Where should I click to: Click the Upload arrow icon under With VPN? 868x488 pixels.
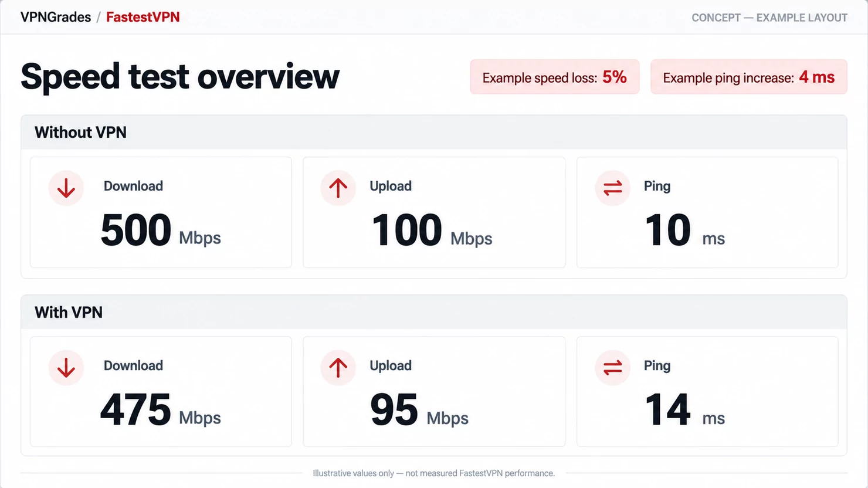click(338, 368)
